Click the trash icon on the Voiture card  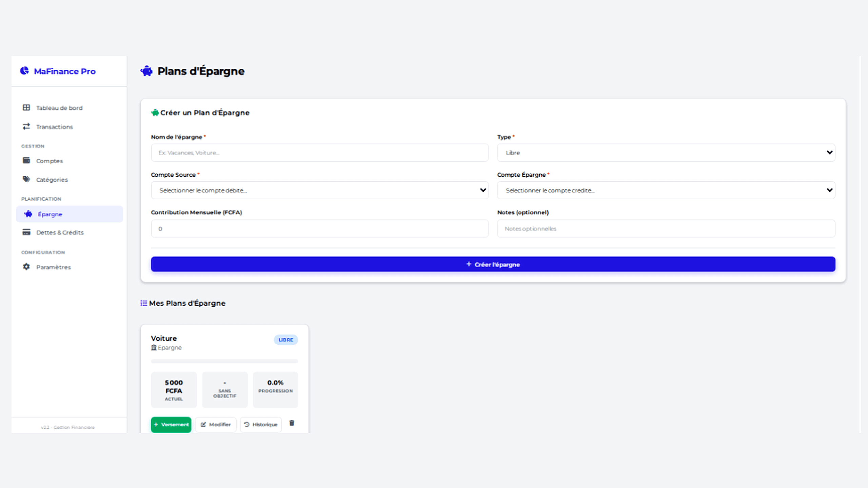coord(292,423)
